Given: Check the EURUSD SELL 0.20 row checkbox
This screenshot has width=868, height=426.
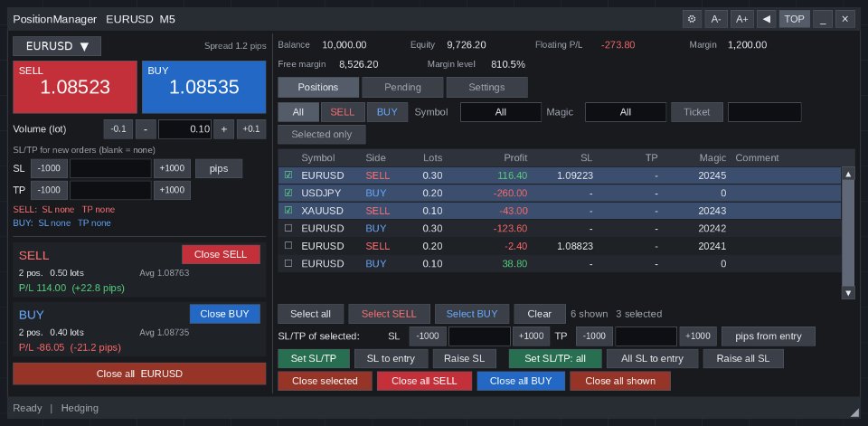Looking at the screenshot, I should click(x=288, y=245).
